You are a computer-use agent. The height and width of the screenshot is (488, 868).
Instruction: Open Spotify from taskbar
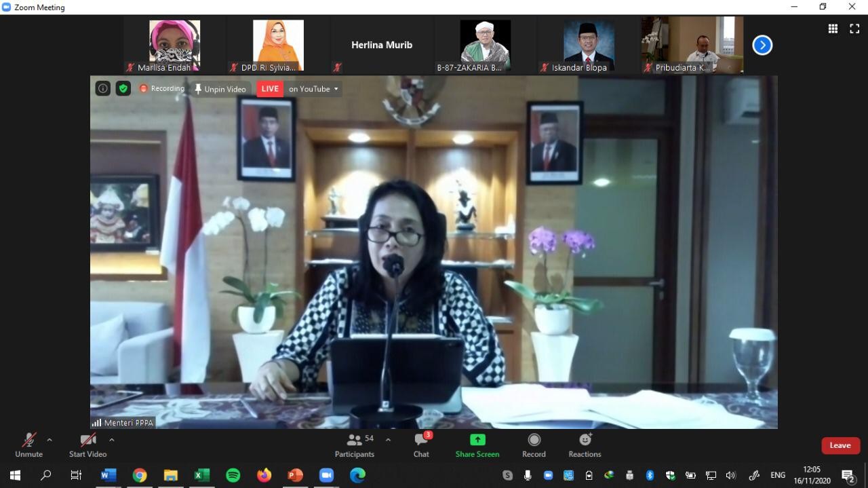coord(233,475)
